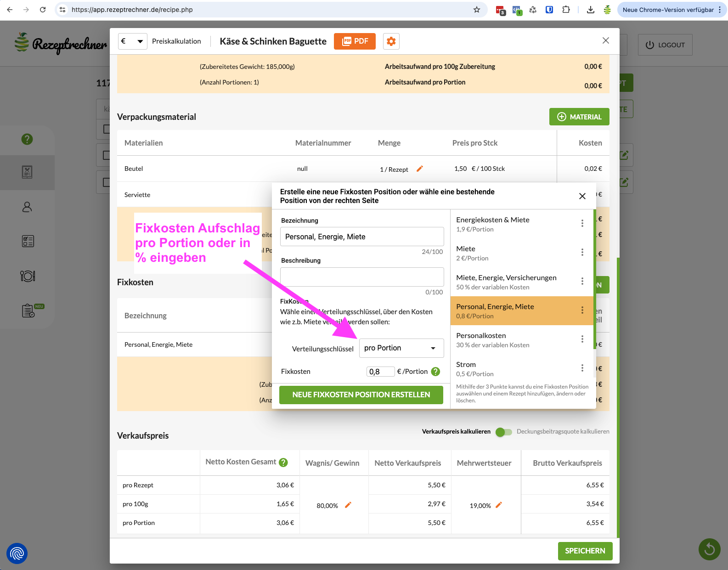Click Neue Fixkosten Position Erstellen button
728x570 pixels.
point(361,395)
